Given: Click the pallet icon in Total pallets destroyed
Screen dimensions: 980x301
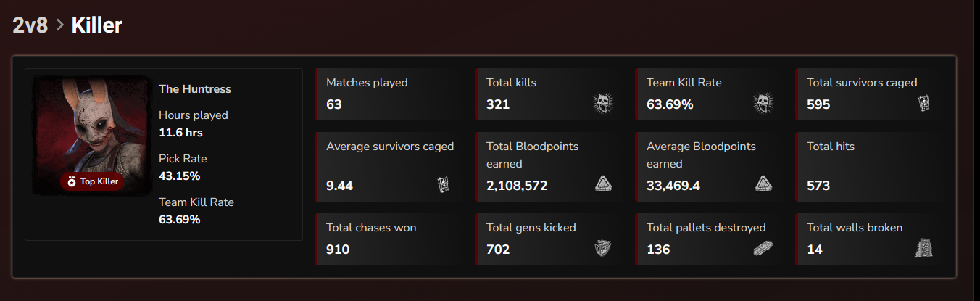Looking at the screenshot, I should pyautogui.click(x=763, y=248).
